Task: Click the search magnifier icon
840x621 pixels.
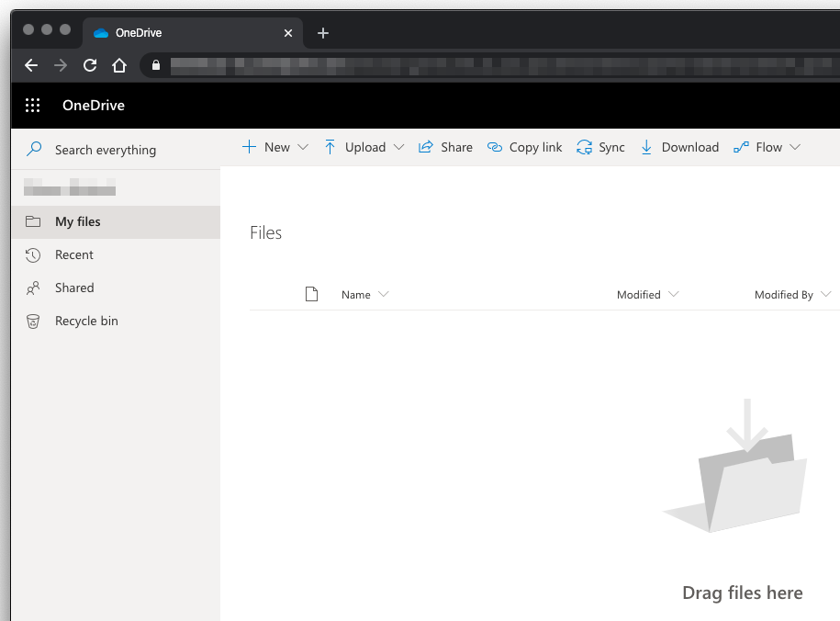Action: click(34, 149)
